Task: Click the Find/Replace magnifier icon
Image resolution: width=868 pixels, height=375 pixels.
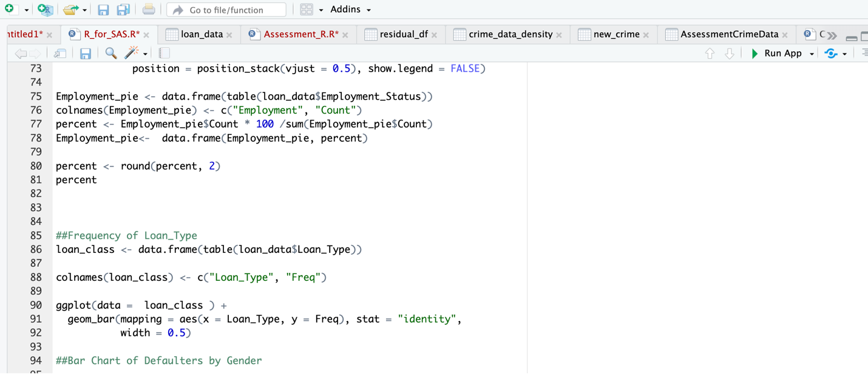Action: click(x=110, y=53)
